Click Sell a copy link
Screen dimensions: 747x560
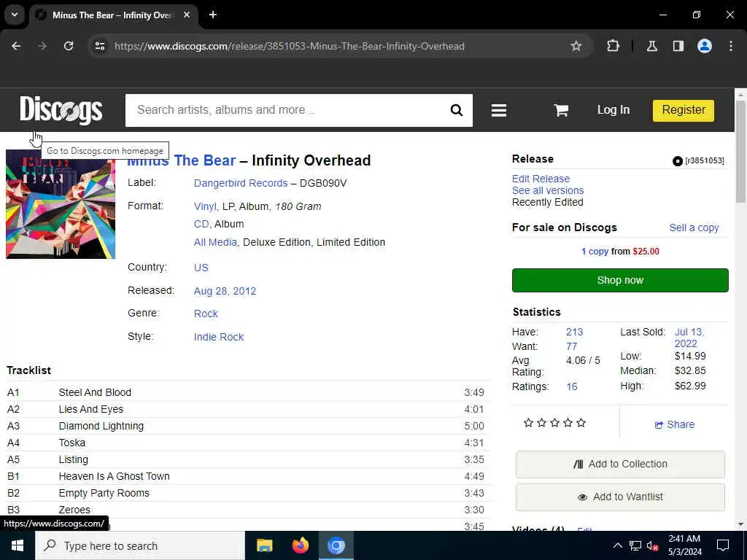[x=694, y=227]
